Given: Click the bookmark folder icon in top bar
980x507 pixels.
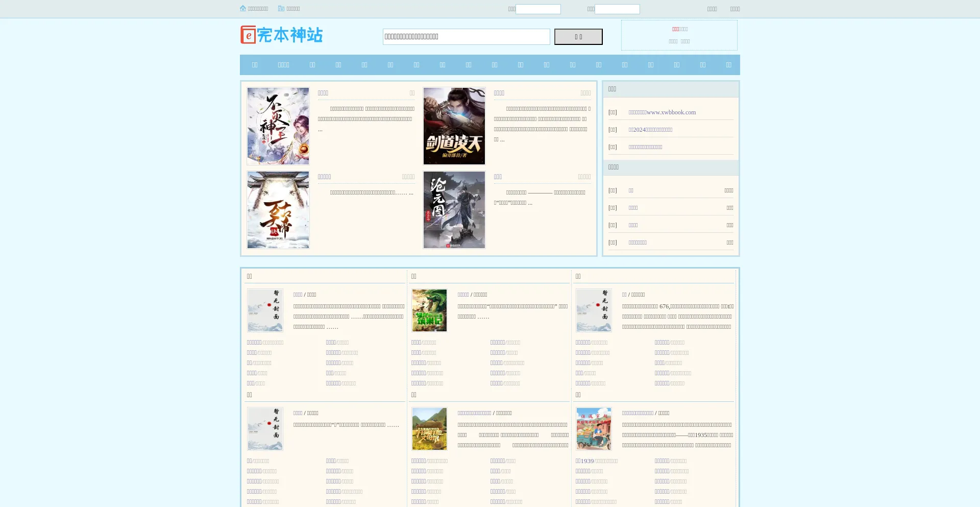Looking at the screenshot, I should 281,9.
